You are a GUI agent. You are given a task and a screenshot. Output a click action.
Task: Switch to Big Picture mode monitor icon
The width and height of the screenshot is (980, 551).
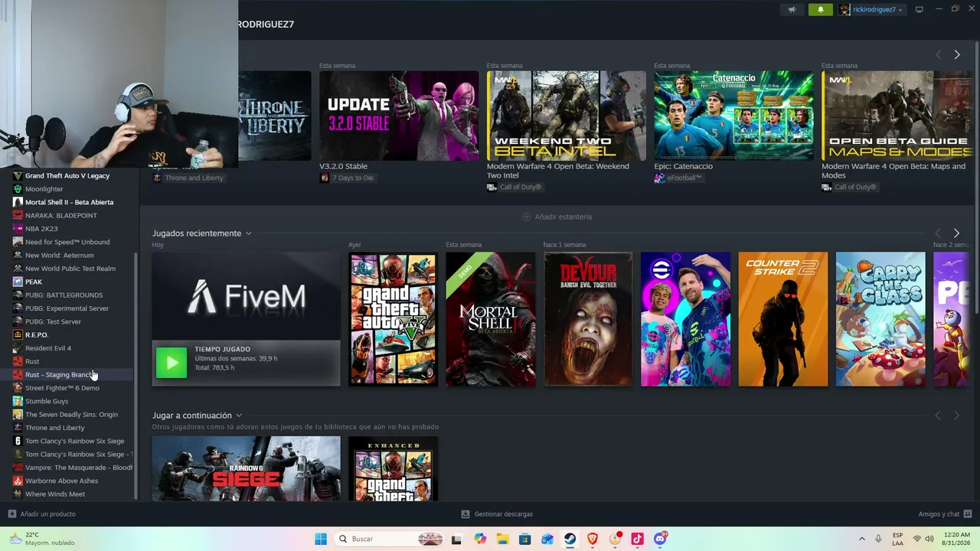click(x=920, y=9)
